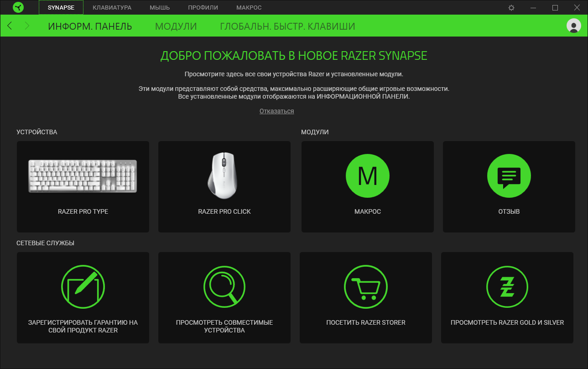The image size is (588, 369).
Task: Switch to the МЫШЬ tab
Action: tap(160, 8)
